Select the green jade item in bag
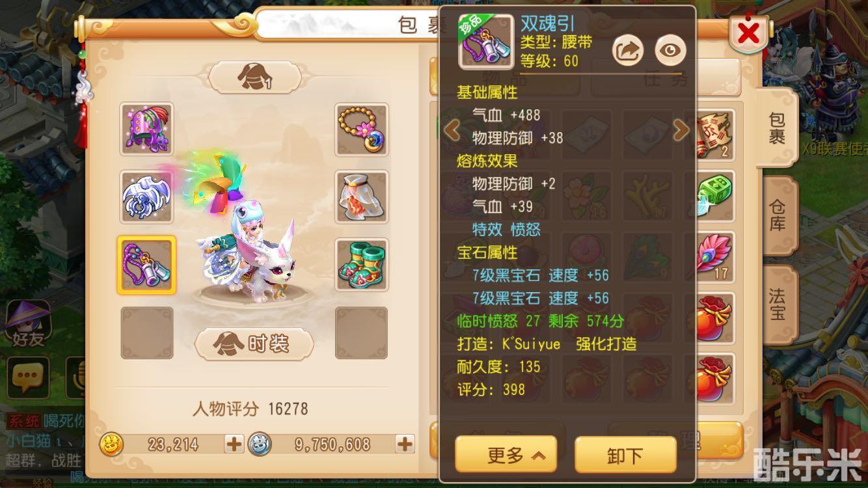Image resolution: width=868 pixels, height=488 pixels. coord(714,195)
